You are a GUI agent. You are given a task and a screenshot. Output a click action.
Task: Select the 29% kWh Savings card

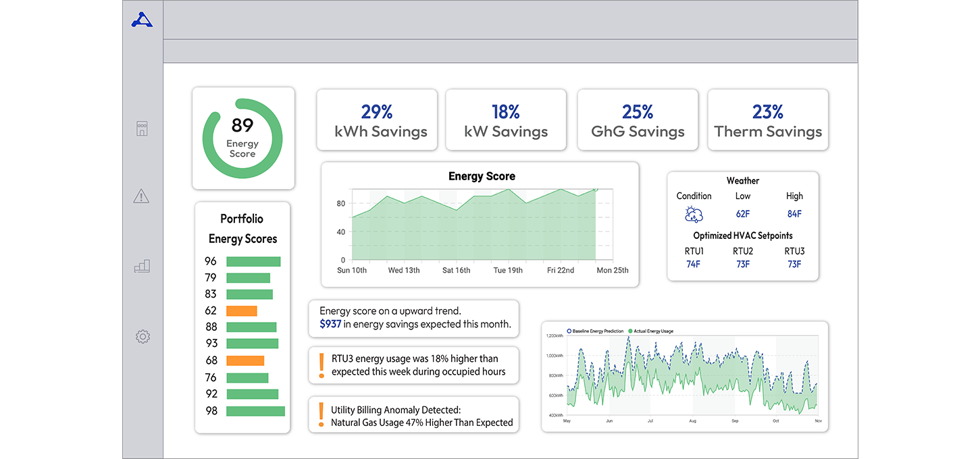coord(377,119)
